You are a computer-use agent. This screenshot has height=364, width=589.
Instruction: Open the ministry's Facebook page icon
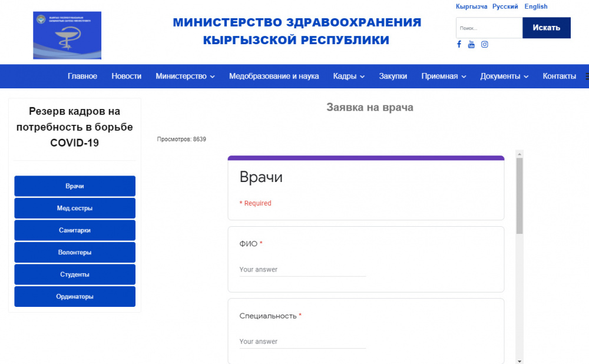(459, 44)
